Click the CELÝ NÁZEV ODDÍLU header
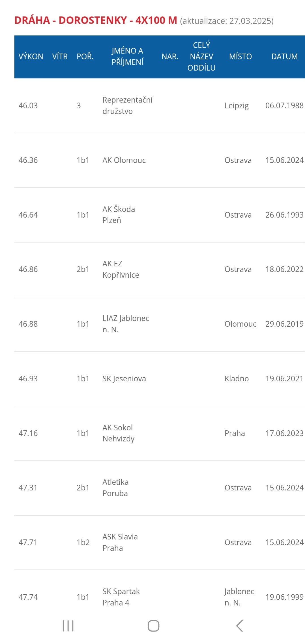 [201, 56]
